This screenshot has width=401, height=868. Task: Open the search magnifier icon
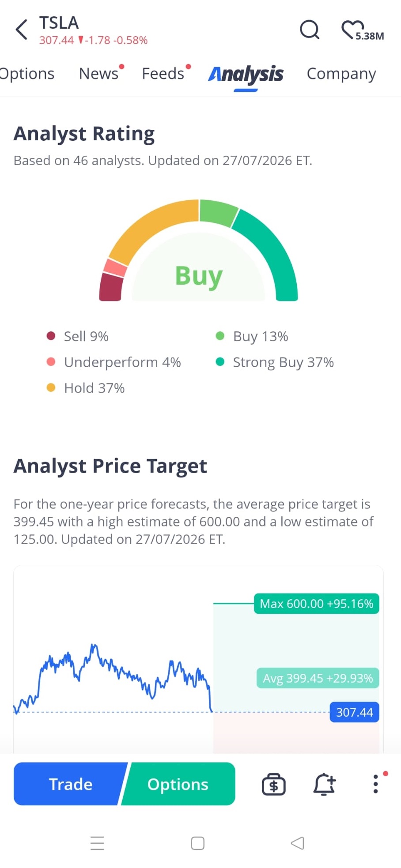click(309, 30)
